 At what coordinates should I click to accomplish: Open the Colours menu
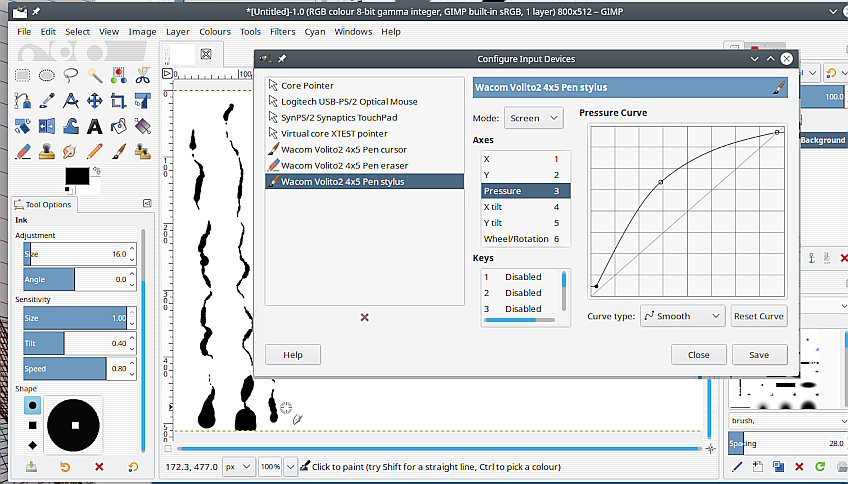[x=214, y=31]
